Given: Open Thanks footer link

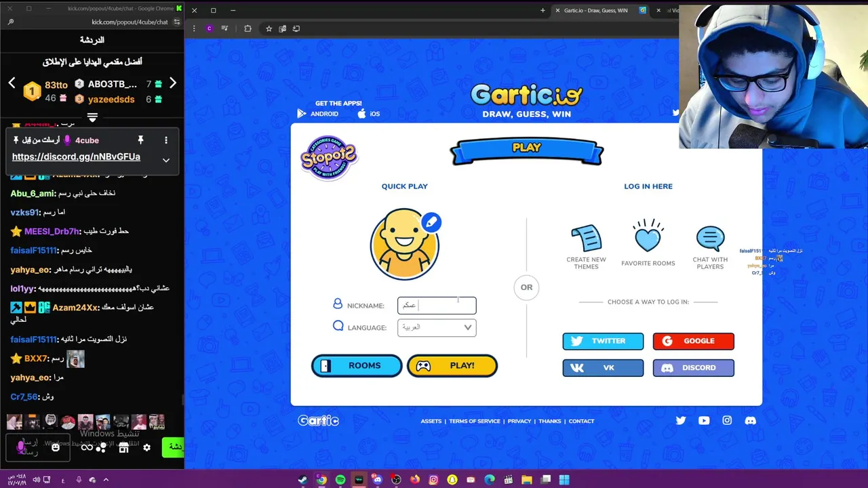Looking at the screenshot, I should pyautogui.click(x=550, y=421).
